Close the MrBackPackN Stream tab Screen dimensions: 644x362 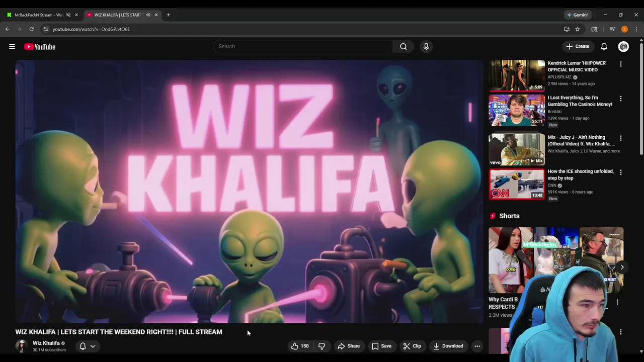point(76,15)
